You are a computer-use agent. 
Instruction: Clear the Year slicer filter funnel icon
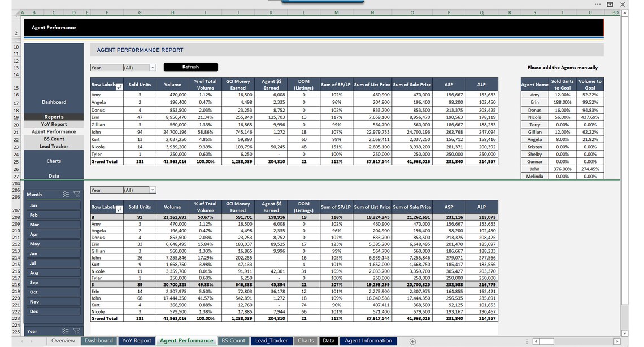pyautogui.click(x=77, y=331)
